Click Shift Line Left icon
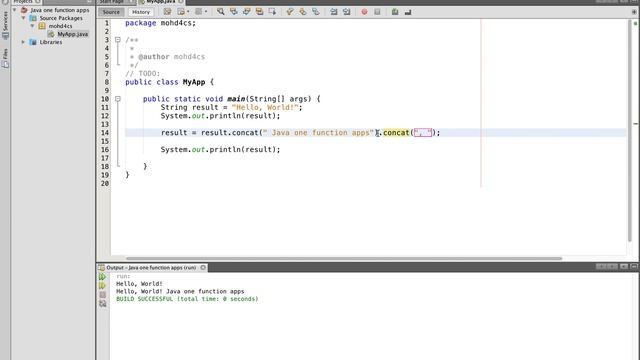The height and width of the screenshot is (360, 640). tap(334, 12)
